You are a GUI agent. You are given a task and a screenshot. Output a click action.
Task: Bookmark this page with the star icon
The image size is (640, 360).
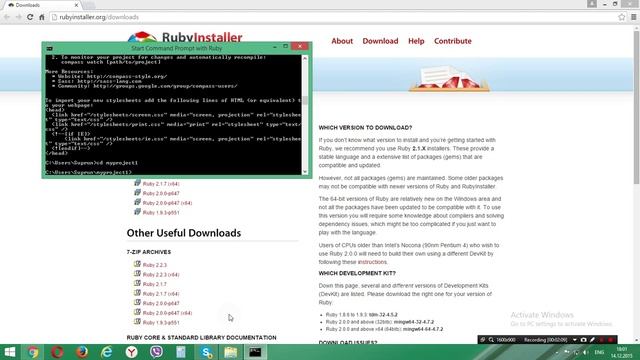[622, 17]
